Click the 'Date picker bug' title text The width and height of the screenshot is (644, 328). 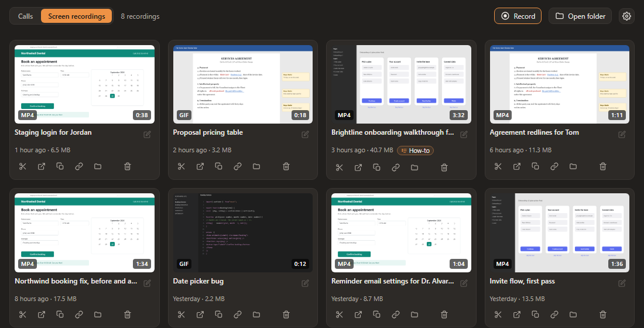click(x=198, y=281)
